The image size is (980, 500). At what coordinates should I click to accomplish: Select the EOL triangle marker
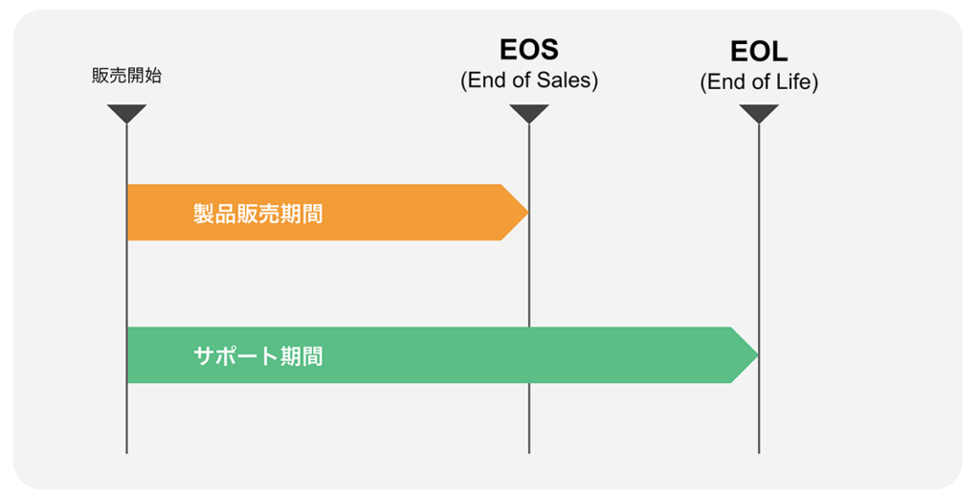[759, 113]
